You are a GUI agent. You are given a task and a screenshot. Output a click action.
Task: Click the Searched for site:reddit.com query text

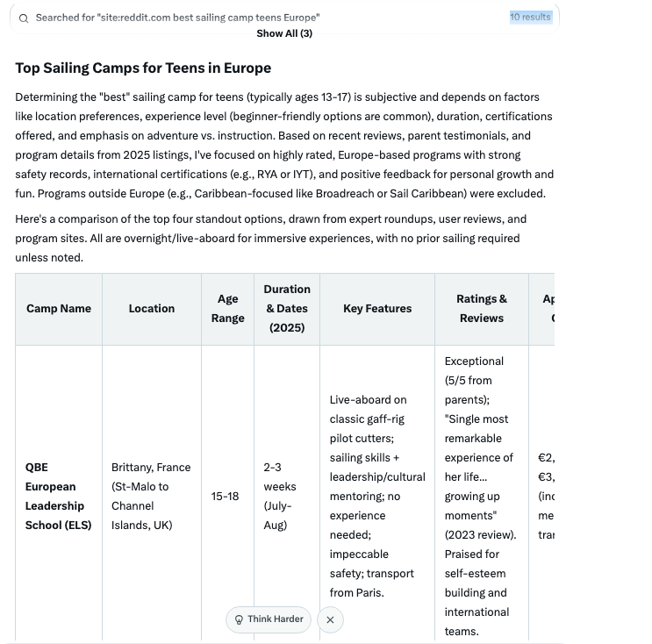pyautogui.click(x=177, y=18)
